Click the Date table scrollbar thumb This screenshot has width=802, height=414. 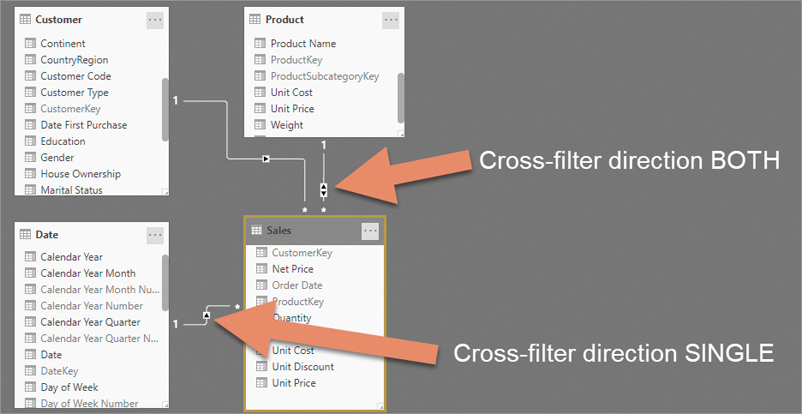coord(165,282)
